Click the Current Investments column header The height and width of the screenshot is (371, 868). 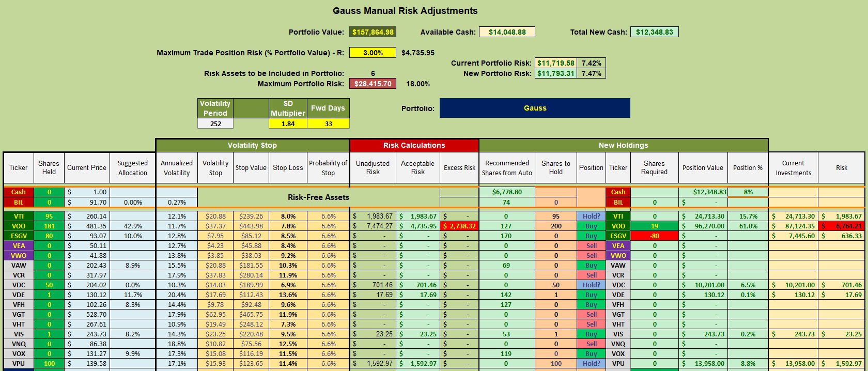click(793, 167)
